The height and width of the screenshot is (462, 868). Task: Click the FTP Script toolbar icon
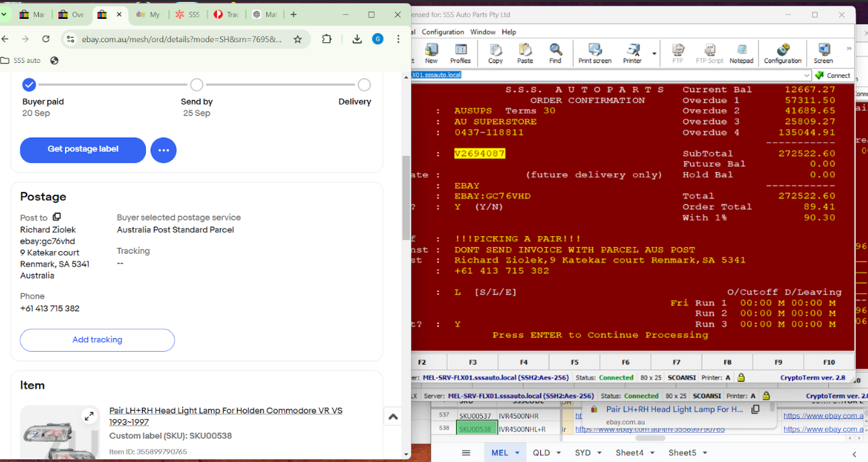click(x=710, y=53)
